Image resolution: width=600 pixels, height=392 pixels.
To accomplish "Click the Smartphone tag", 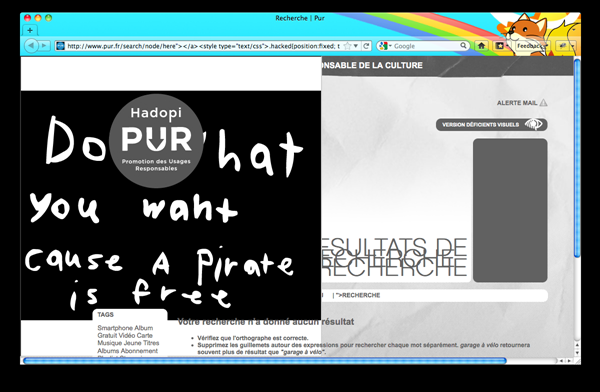I will point(114,328).
